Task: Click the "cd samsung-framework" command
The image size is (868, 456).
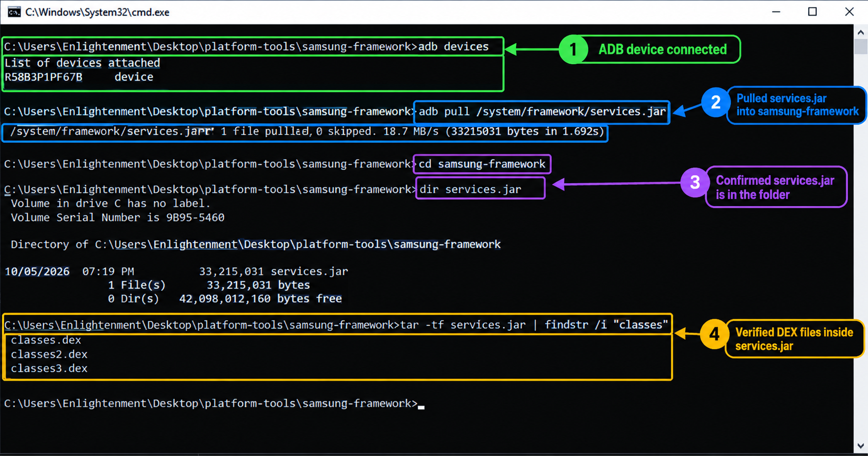Action: (x=482, y=164)
